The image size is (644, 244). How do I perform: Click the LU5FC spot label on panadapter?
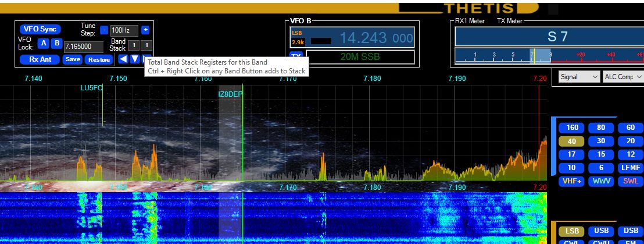pos(91,88)
